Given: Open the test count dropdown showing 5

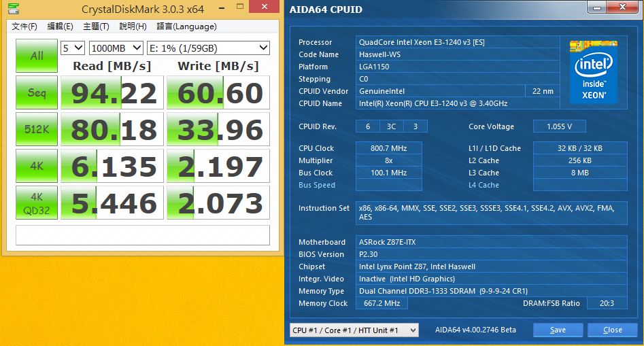Looking at the screenshot, I should tap(73, 48).
